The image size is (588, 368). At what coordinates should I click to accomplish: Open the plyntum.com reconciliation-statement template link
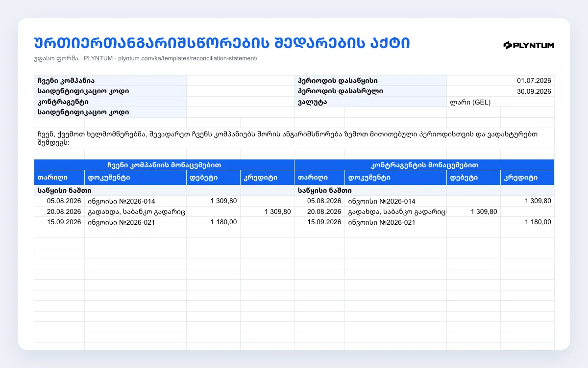point(188,58)
